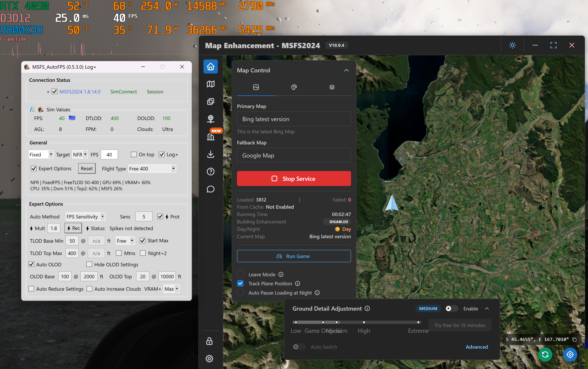Open the Primary Map selector
The width and height of the screenshot is (588, 369).
294,119
